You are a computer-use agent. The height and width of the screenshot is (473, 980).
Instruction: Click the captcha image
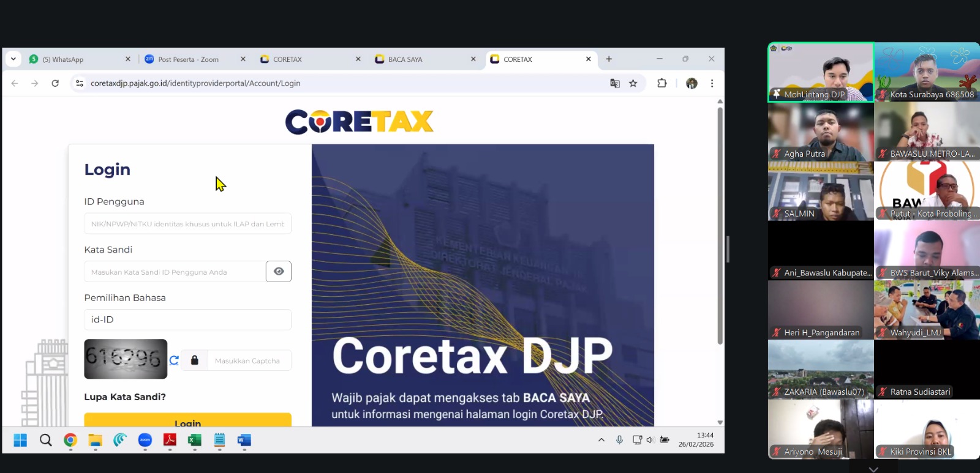pyautogui.click(x=126, y=359)
